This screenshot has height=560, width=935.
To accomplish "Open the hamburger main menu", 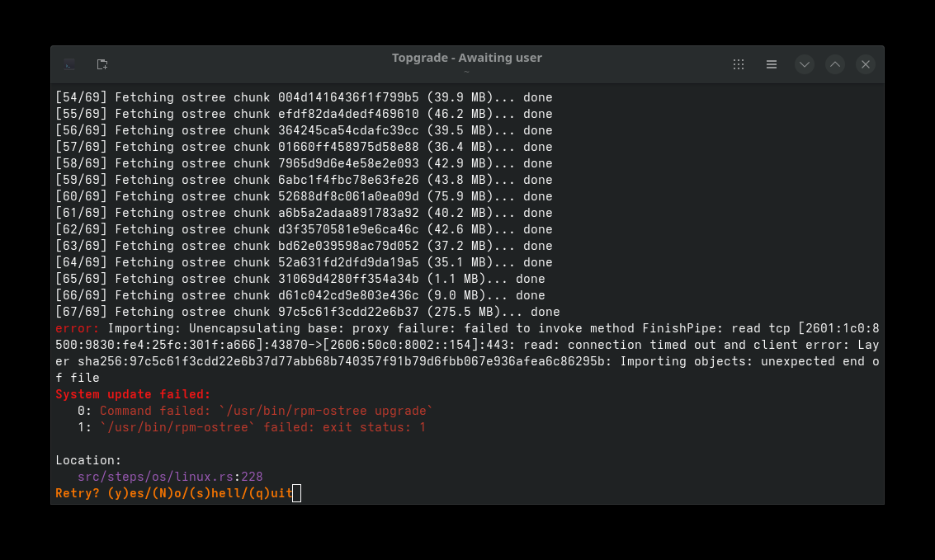I will tap(771, 64).
